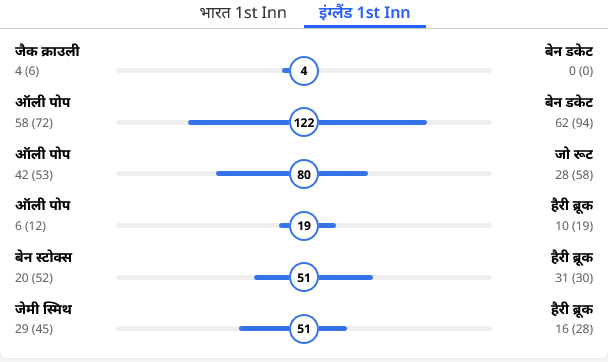The height and width of the screenshot is (362, 608).
Task: Open जो रूट player name
Action: [x=574, y=154]
